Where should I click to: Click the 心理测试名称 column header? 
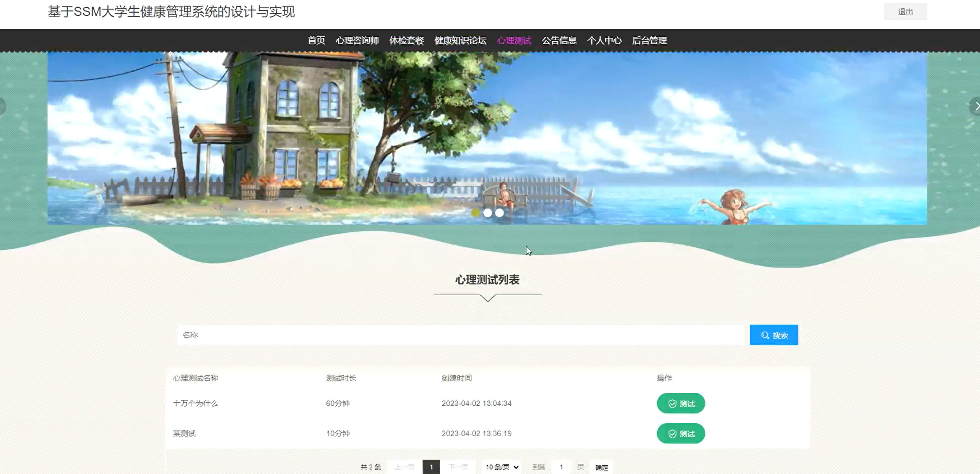tap(195, 378)
